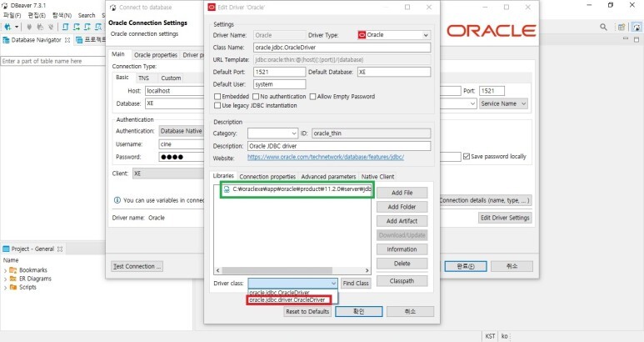Click the New SQL script toolbar icon
644x342 pixels.
(x=87, y=27)
